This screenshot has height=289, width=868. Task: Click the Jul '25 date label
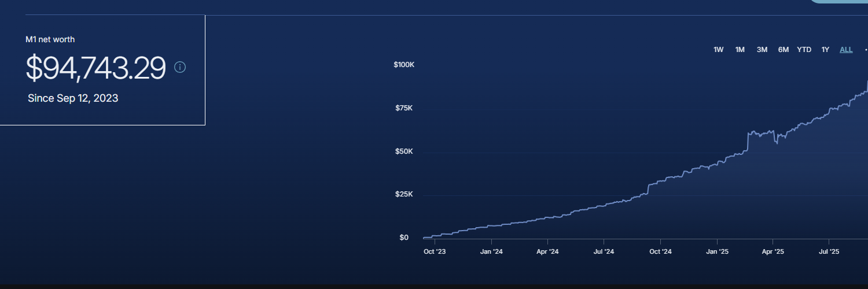829,252
